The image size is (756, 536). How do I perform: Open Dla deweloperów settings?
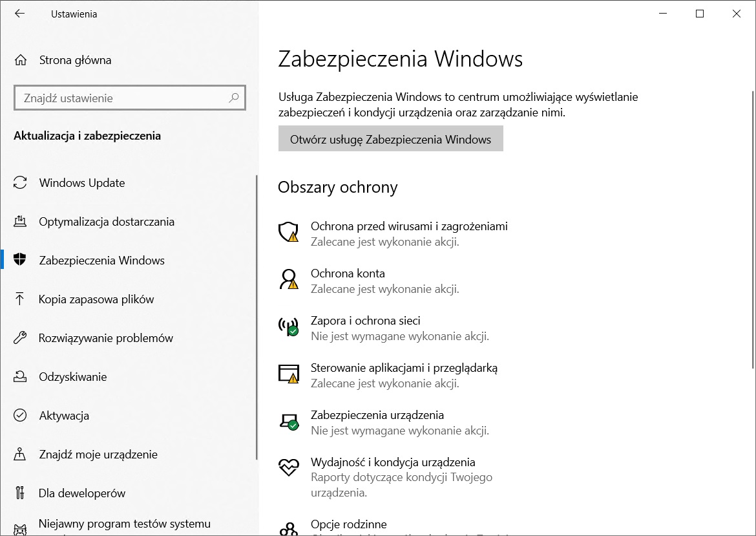(x=82, y=493)
